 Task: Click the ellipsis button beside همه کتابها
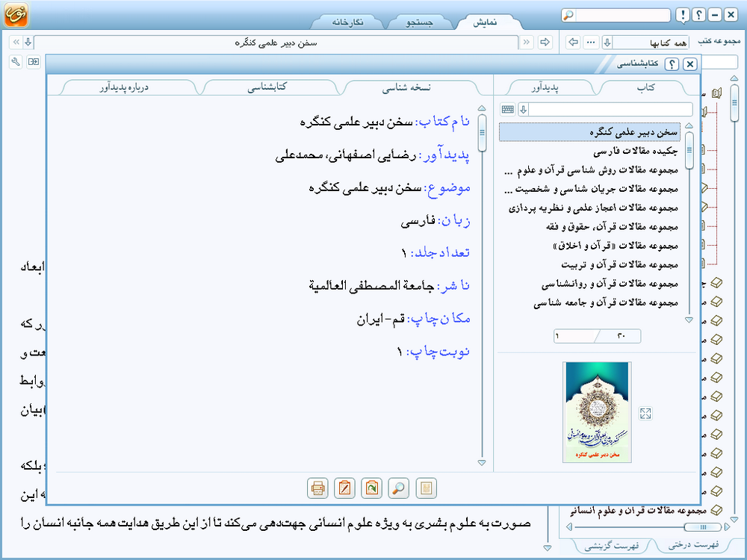click(x=591, y=43)
